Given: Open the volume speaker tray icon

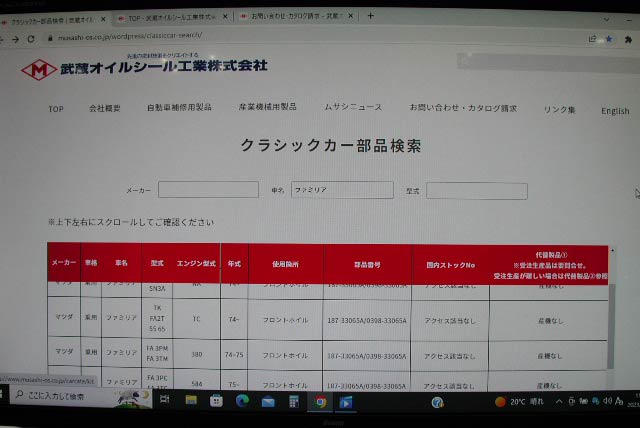Looking at the screenshot, I should (608, 401).
